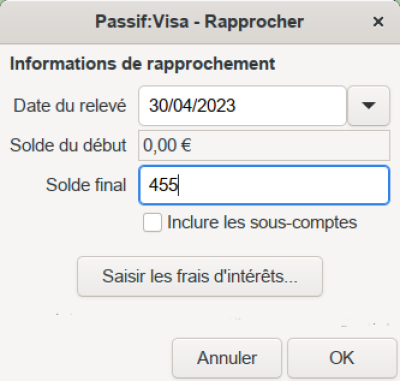The image size is (400, 381).
Task: Click the Solde du début label
Action: (68, 145)
